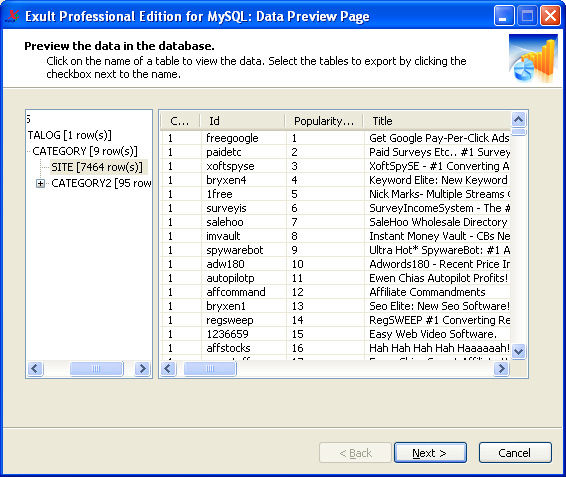Click the Cancel button
Screen dimensions: 566x477
coord(515,453)
